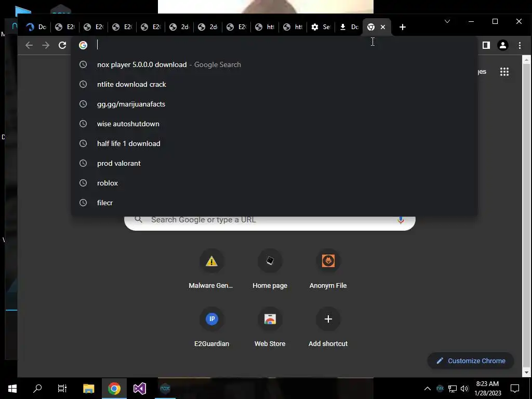Select 'prod valorant' suggestion
This screenshot has width=532, height=399.
[274, 163]
